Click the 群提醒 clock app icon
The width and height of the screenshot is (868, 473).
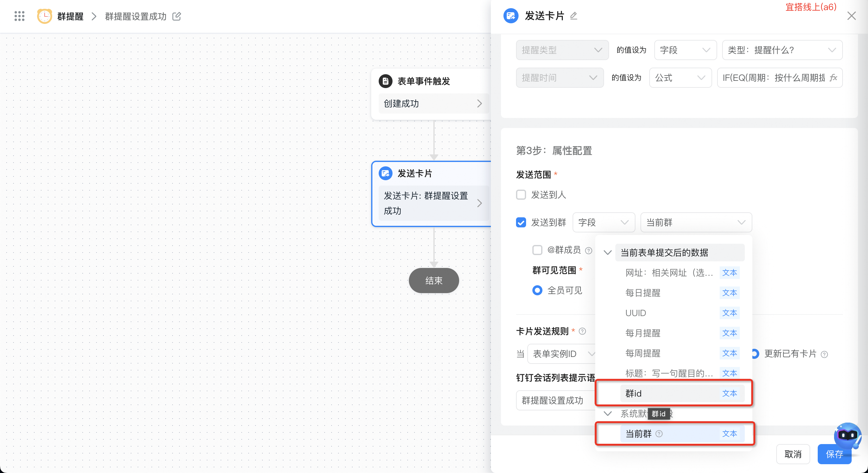45,16
